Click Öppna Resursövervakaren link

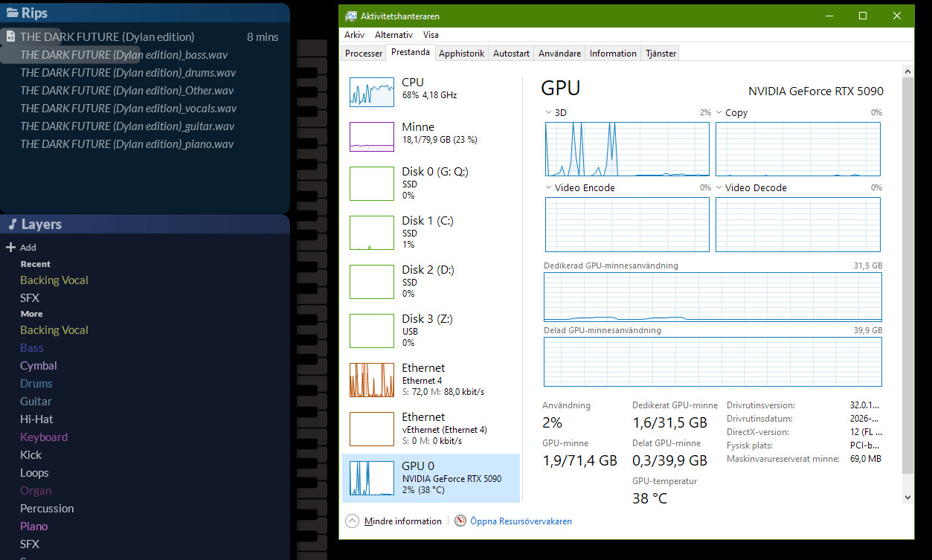coord(521,521)
